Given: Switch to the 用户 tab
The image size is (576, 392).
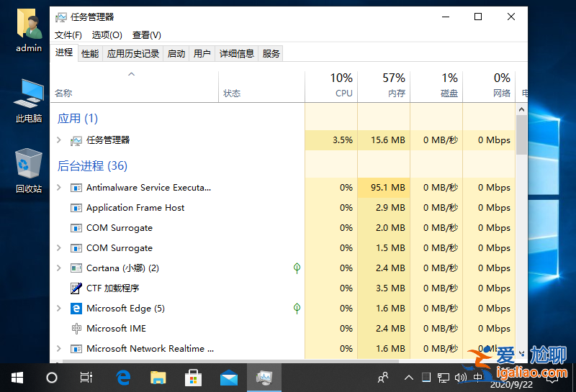Looking at the screenshot, I should click(x=202, y=54).
